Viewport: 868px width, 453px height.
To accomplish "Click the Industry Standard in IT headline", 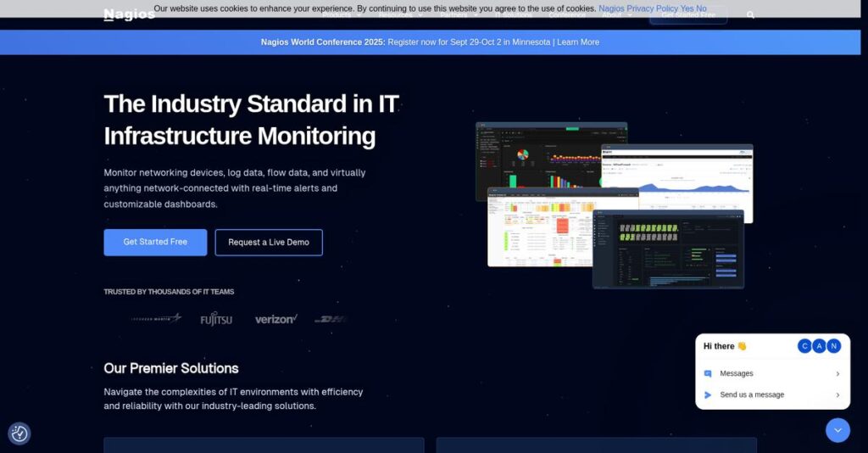I will (x=251, y=120).
